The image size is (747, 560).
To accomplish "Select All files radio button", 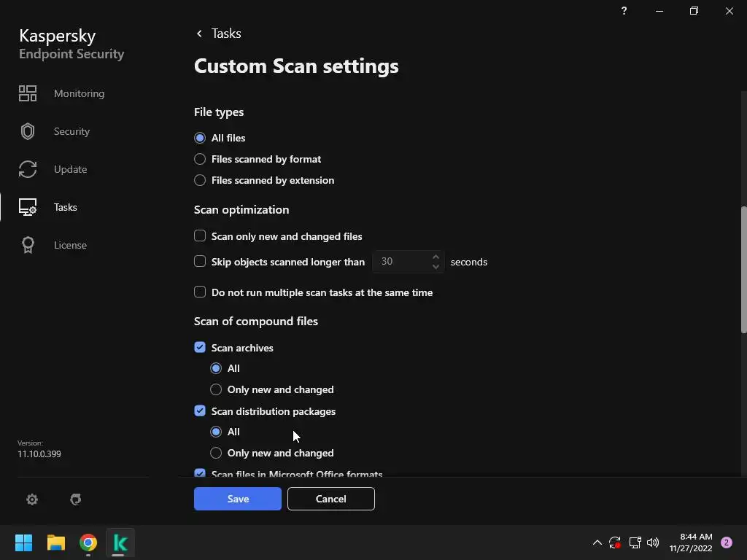I will [200, 138].
